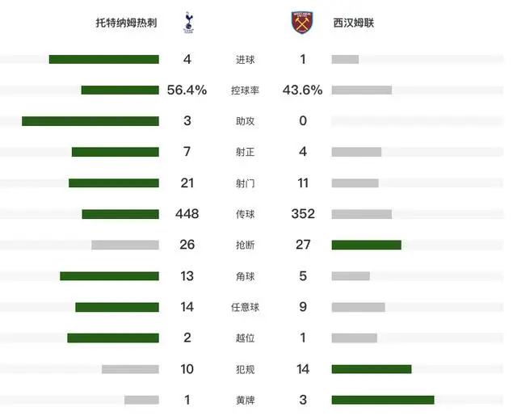Click West Ham's grey 进球 bar
Viewport: 517px width, 420px height.
(x=345, y=59)
